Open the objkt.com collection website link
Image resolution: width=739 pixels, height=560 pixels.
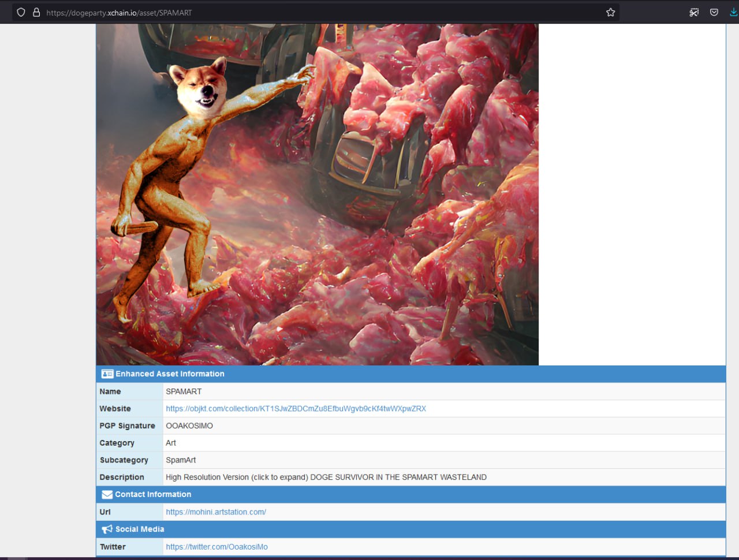click(296, 408)
